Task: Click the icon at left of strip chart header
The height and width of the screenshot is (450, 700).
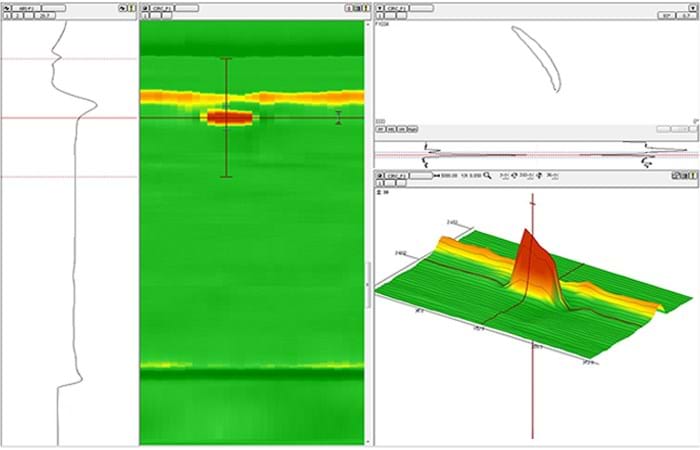Action: (7, 6)
